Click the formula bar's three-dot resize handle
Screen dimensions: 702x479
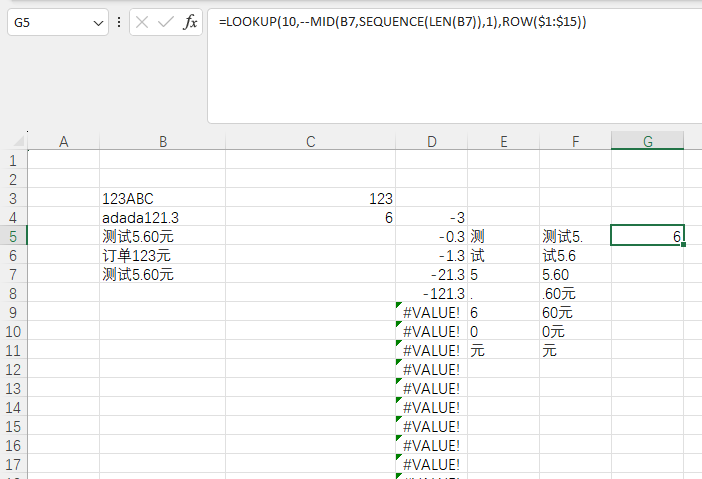click(x=119, y=22)
